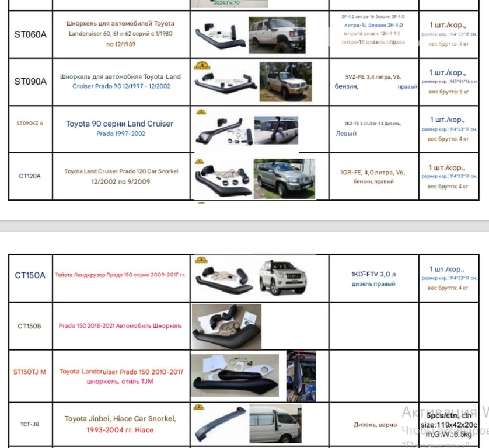
Task: Click the Prado 150 2018-2021 description text
Action: click(x=121, y=325)
